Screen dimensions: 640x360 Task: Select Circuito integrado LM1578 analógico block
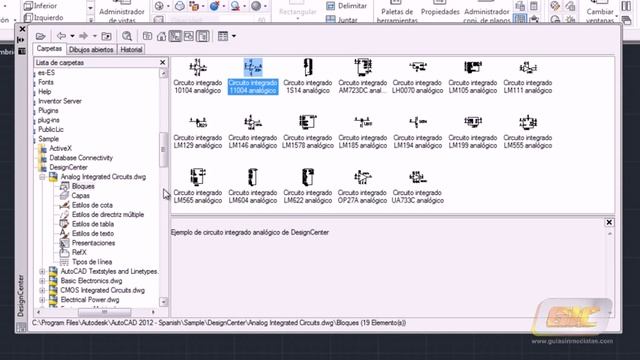tap(308, 132)
